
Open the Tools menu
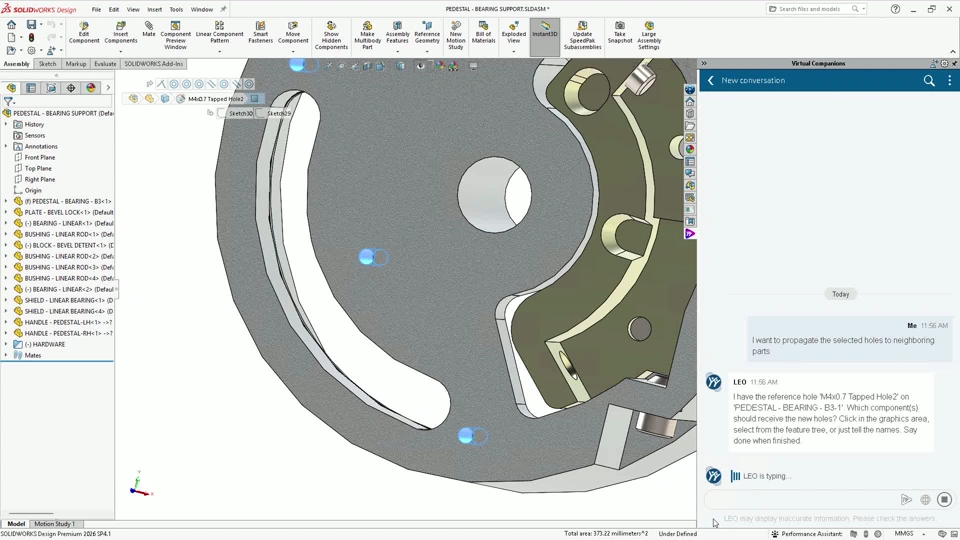point(176,9)
